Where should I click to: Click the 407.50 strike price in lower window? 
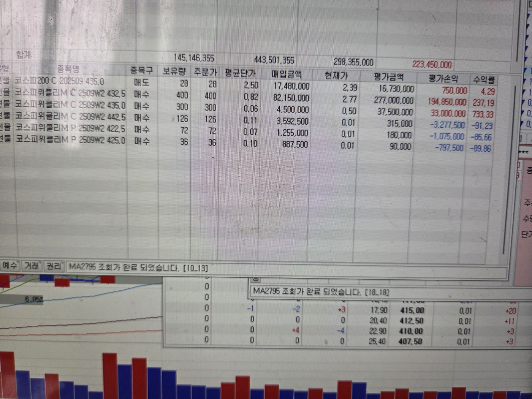pos(410,342)
